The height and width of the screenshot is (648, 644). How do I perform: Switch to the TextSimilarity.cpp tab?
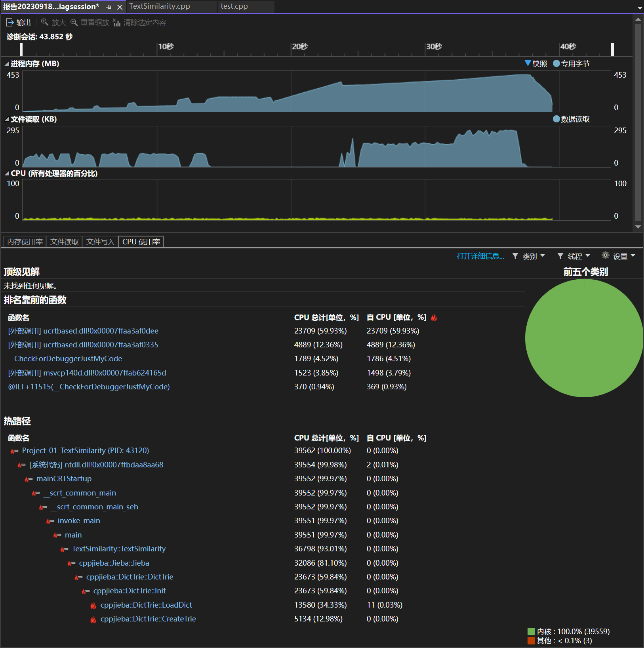[x=160, y=6]
